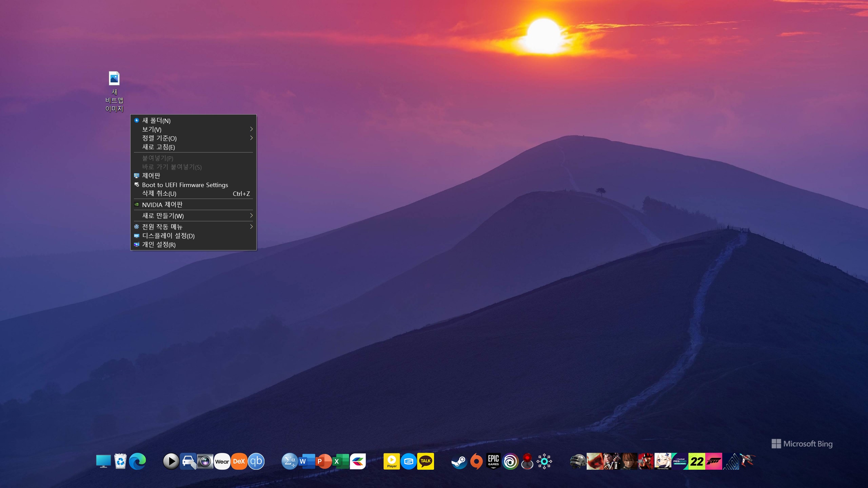Open the sigma math calculator icon
The image size is (868, 488).
[290, 461]
